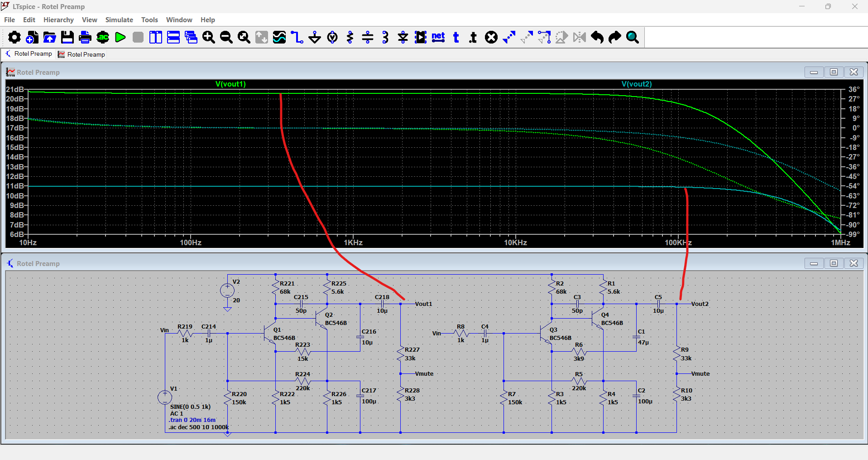The width and height of the screenshot is (868, 460).
Task: Select the Place Voltage Source tool
Action: coord(332,37)
